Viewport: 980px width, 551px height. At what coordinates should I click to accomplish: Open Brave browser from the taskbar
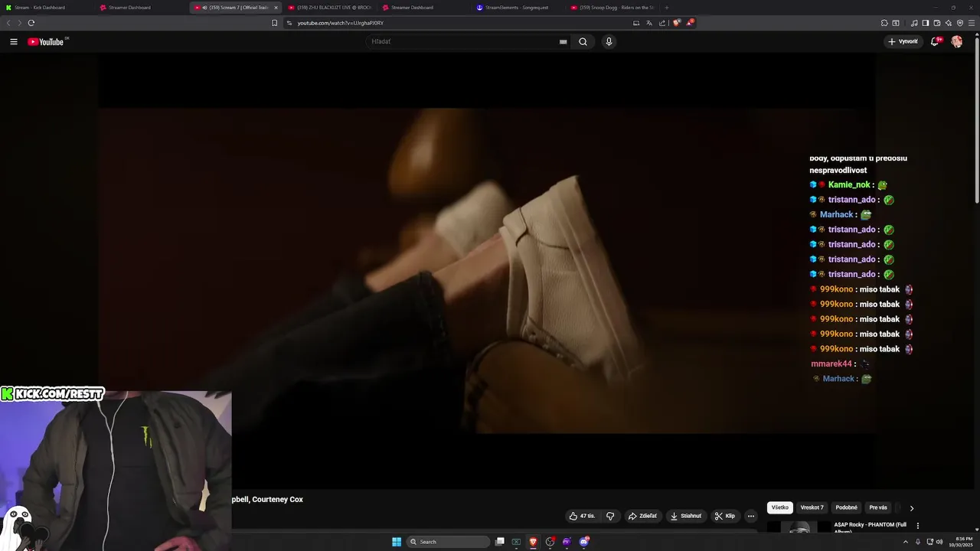coord(534,542)
